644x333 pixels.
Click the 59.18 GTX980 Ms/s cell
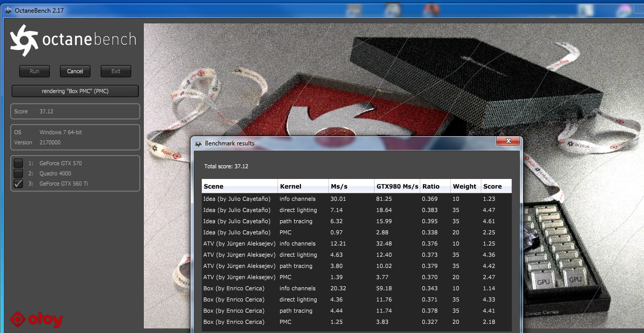pos(384,288)
